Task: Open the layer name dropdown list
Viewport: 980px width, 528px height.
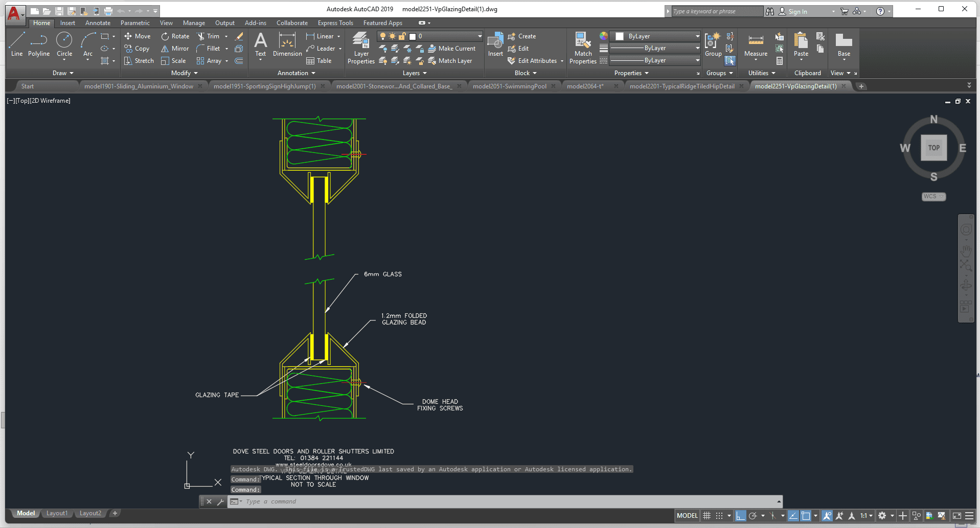Action: click(480, 36)
